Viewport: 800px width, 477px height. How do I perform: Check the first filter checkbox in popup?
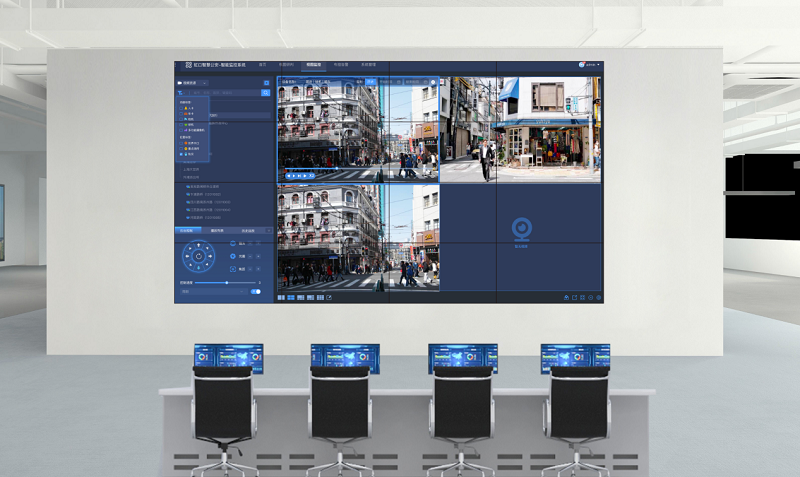(181, 107)
